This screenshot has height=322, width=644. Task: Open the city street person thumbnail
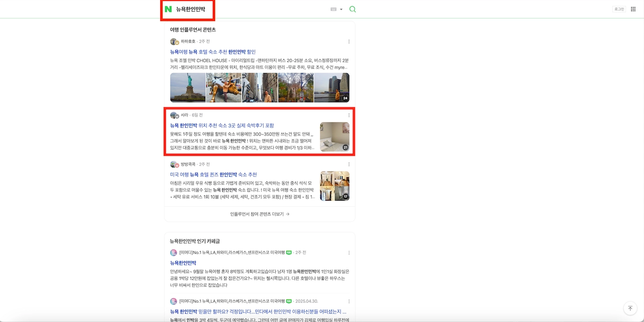click(260, 88)
